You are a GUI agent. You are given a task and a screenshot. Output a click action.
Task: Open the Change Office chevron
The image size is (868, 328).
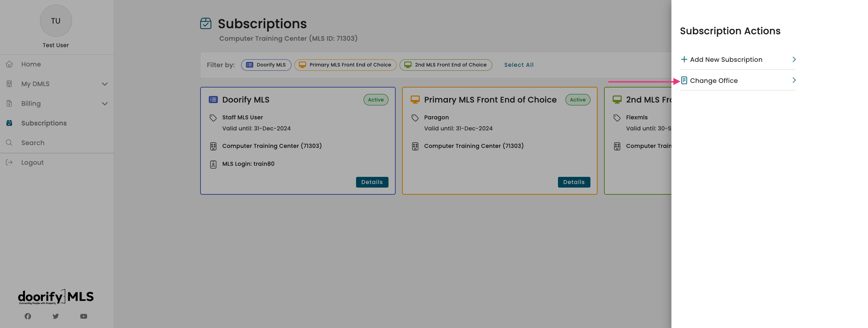[x=794, y=80]
